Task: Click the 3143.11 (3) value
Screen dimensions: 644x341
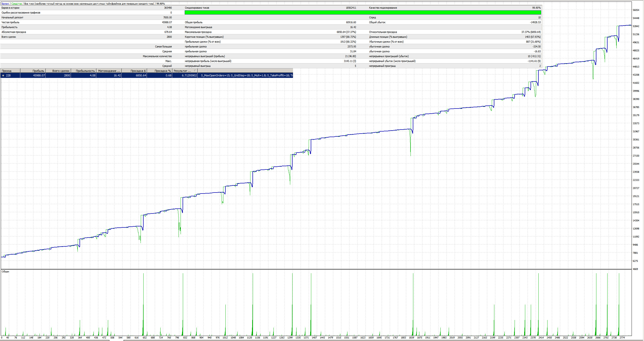Action: tap(350, 61)
